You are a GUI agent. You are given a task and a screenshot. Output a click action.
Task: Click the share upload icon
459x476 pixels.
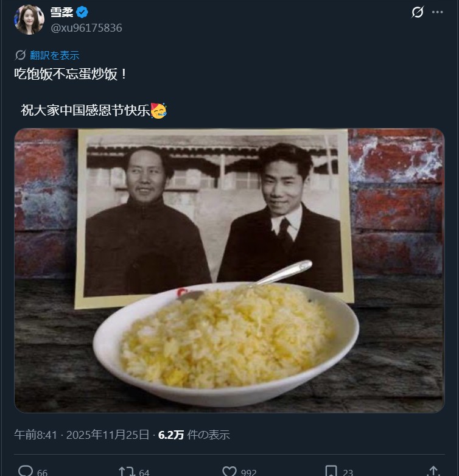coord(433,471)
